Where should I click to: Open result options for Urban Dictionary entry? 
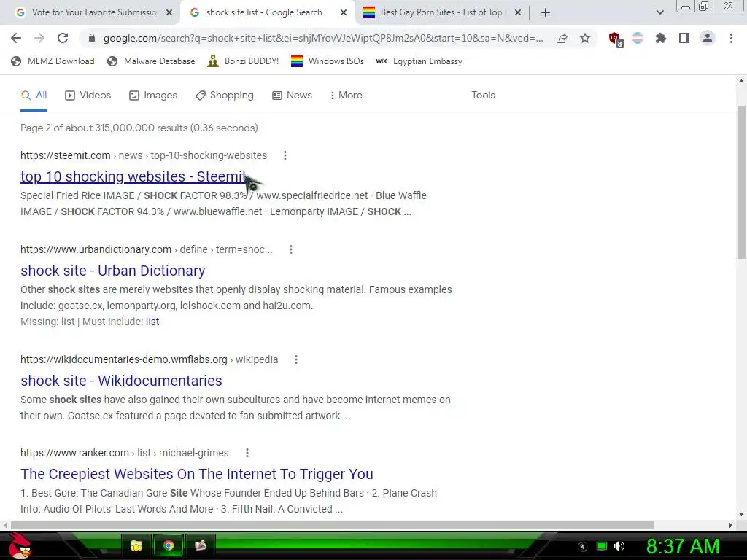tap(290, 249)
